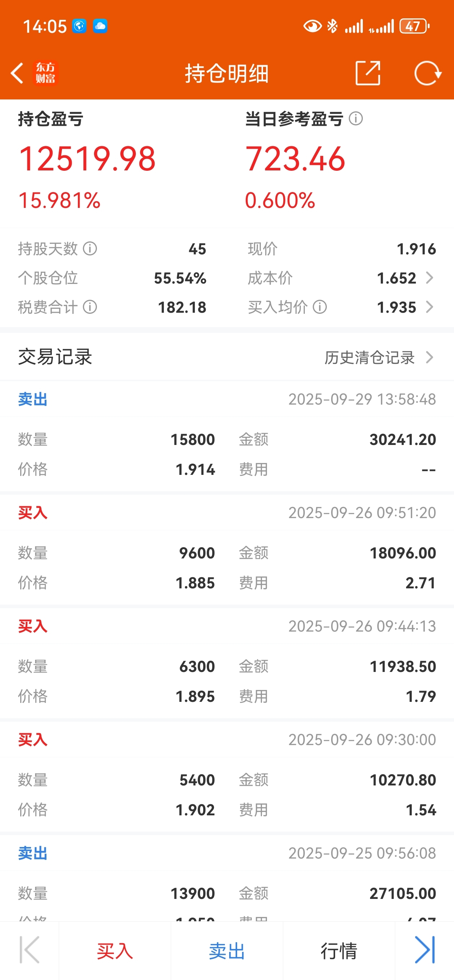
Task: Refresh holdings with the circular arrow icon
Action: click(x=427, y=73)
